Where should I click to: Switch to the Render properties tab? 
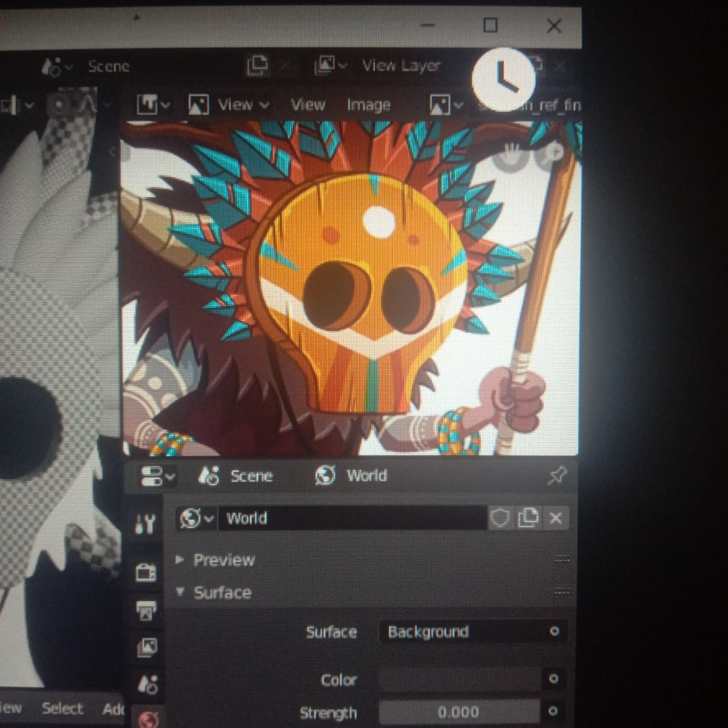146,572
